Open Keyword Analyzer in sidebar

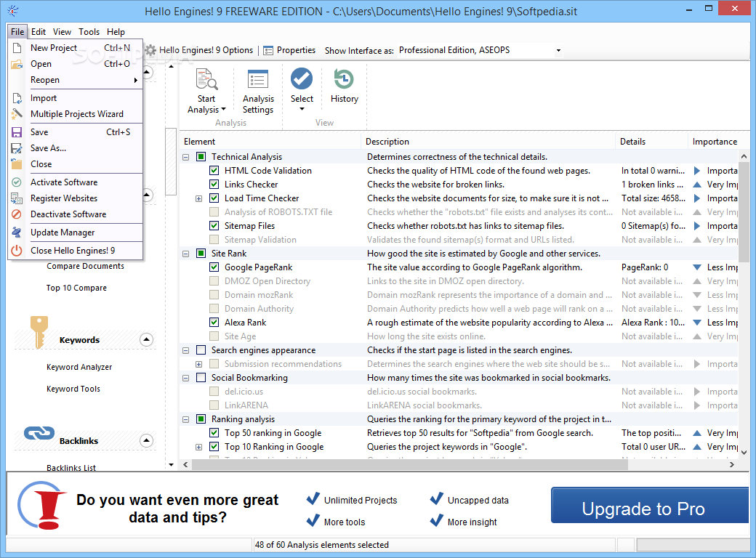click(79, 367)
